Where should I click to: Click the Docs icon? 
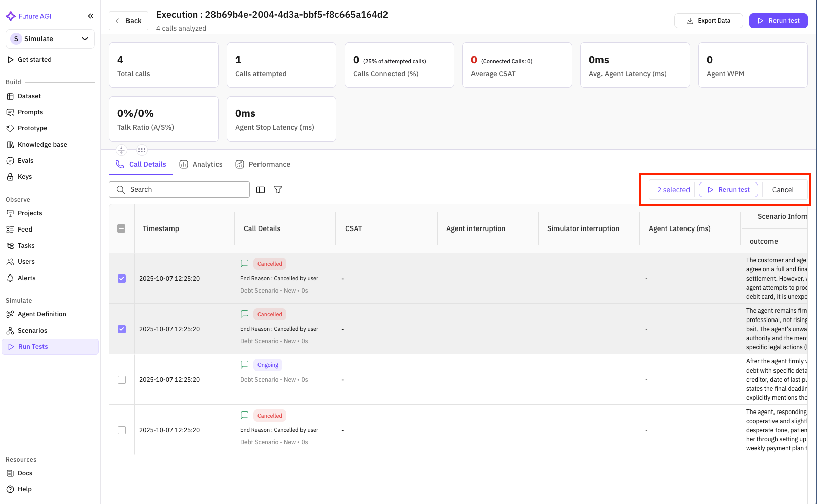[10, 473]
